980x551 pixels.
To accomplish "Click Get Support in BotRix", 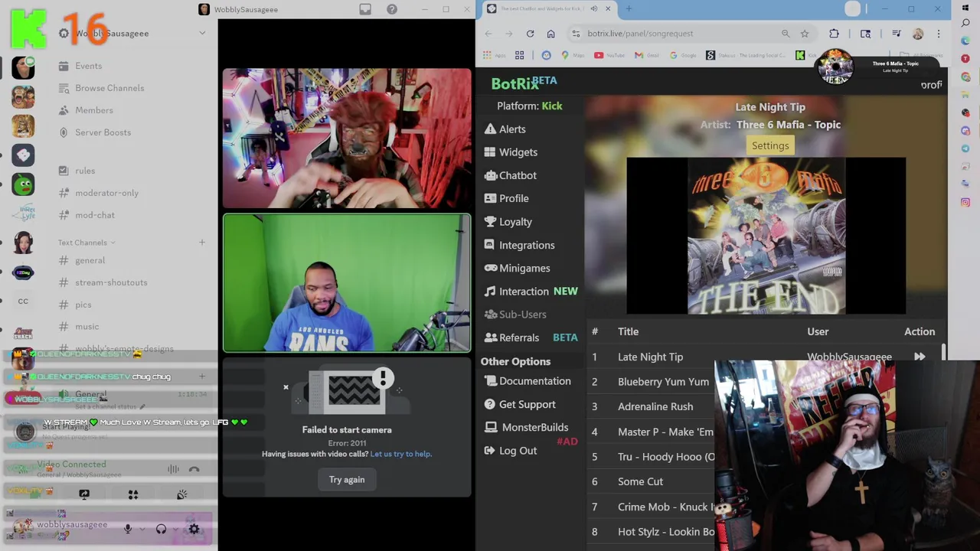I will pyautogui.click(x=519, y=404).
